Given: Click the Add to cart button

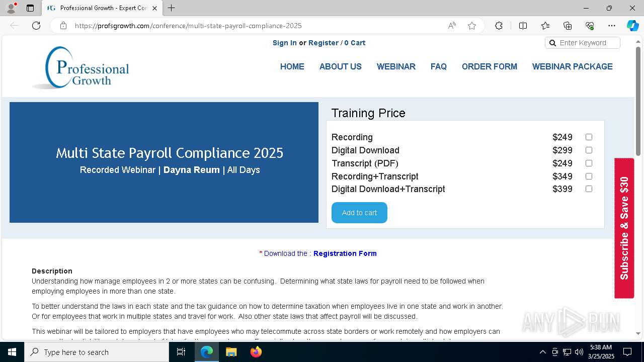Looking at the screenshot, I should click(x=359, y=213).
